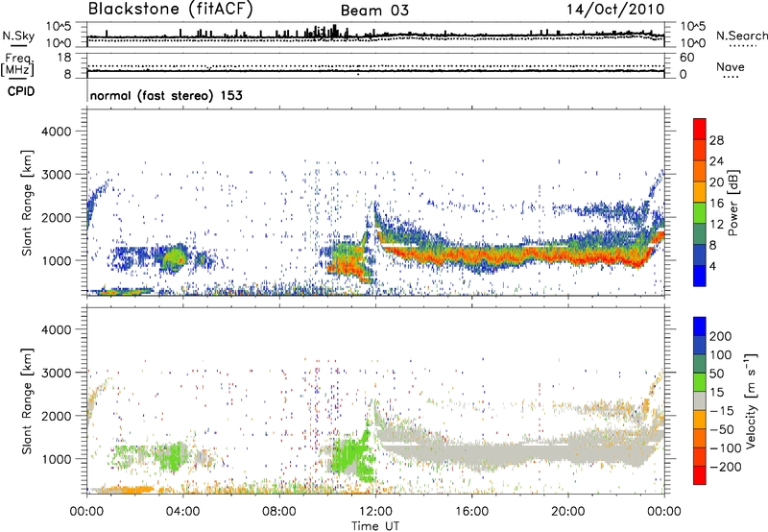768x532 pixels.
Task: Click the 'Slant Range [km]' label of velocity panel
Action: tap(27, 400)
